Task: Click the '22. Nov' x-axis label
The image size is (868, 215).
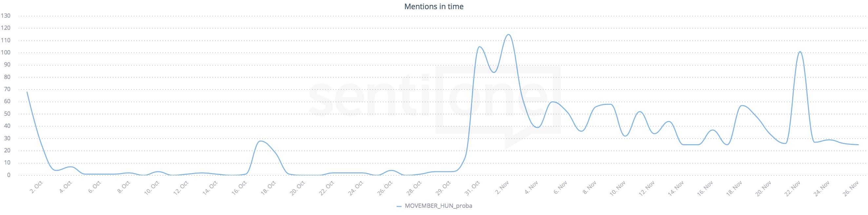Action: coord(793,188)
